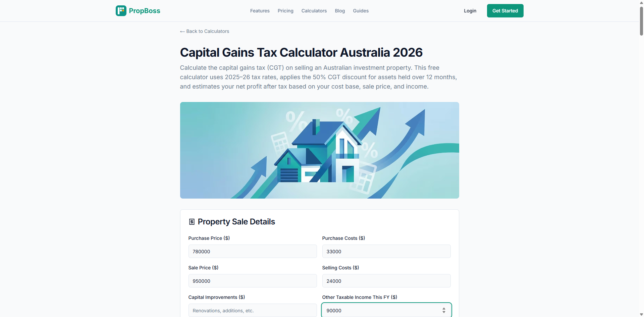
Task: Select the Sale Price input field
Action: [252, 281]
